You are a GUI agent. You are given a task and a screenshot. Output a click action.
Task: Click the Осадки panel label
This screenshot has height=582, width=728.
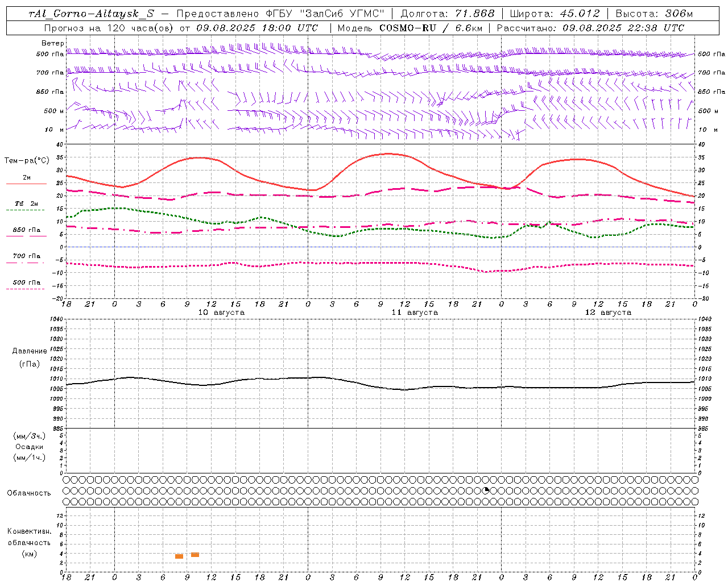click(x=30, y=447)
